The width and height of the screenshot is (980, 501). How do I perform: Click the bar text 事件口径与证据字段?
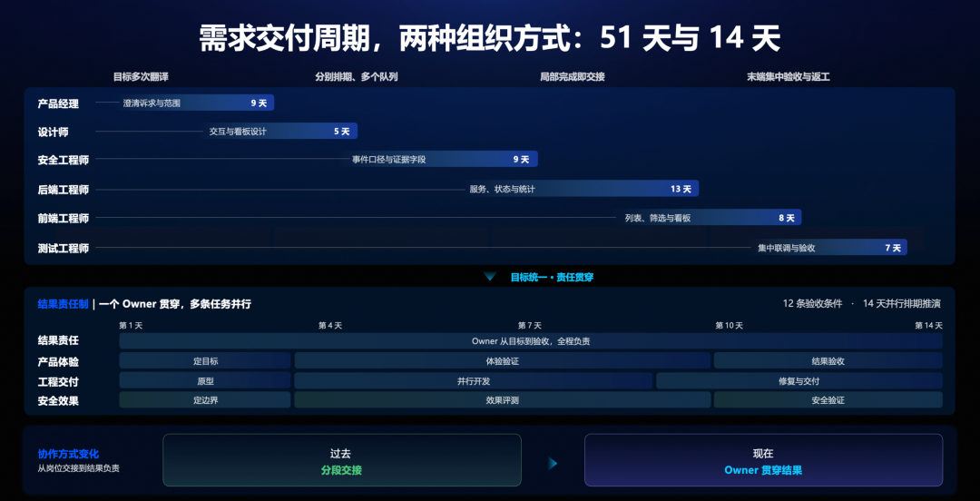388,160
